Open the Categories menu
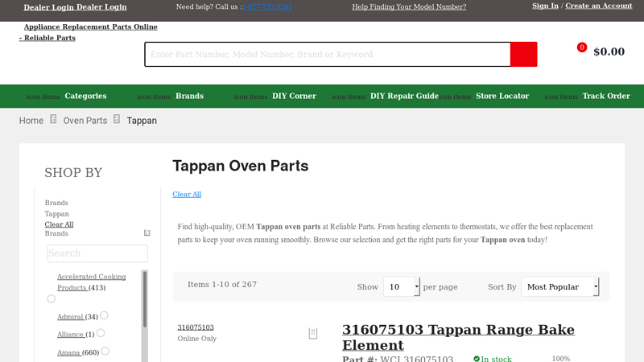The height and width of the screenshot is (362, 644). 85,96
